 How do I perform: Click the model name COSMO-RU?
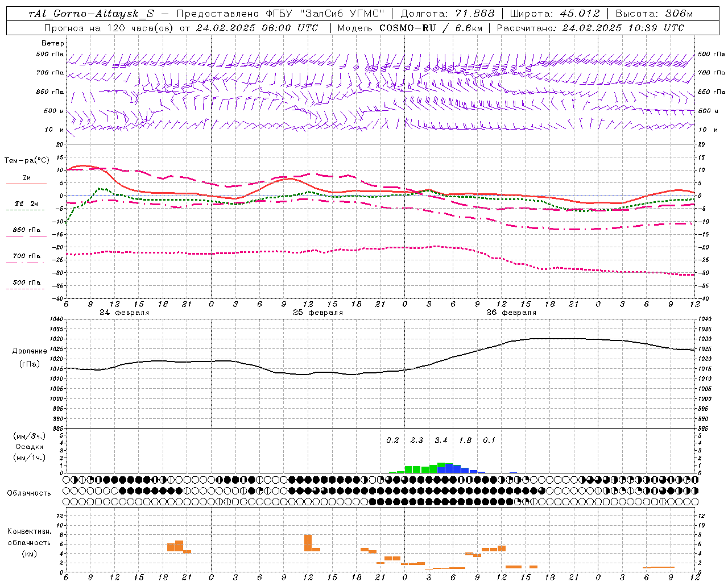[x=408, y=28]
